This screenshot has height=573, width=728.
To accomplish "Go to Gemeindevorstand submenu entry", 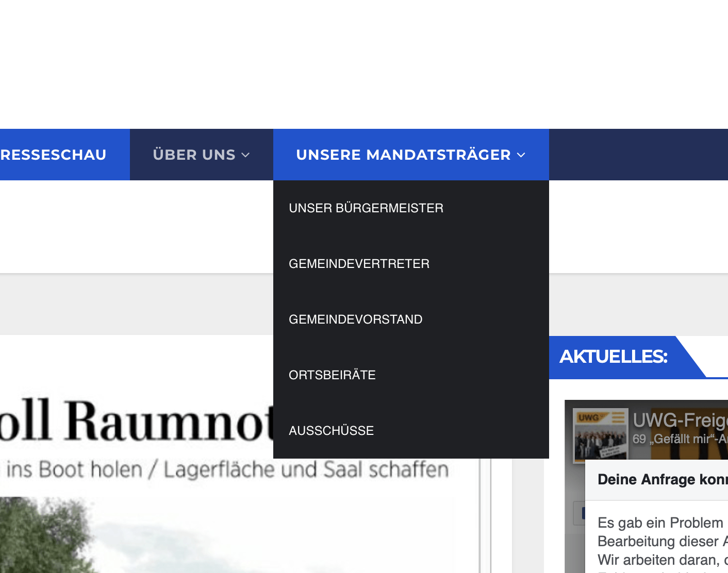I will tap(356, 319).
